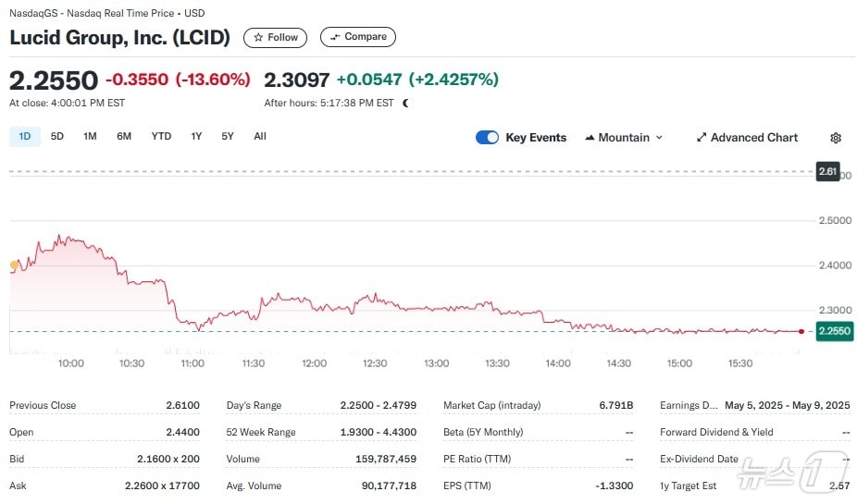Follow Lucid Group stock

click(276, 38)
